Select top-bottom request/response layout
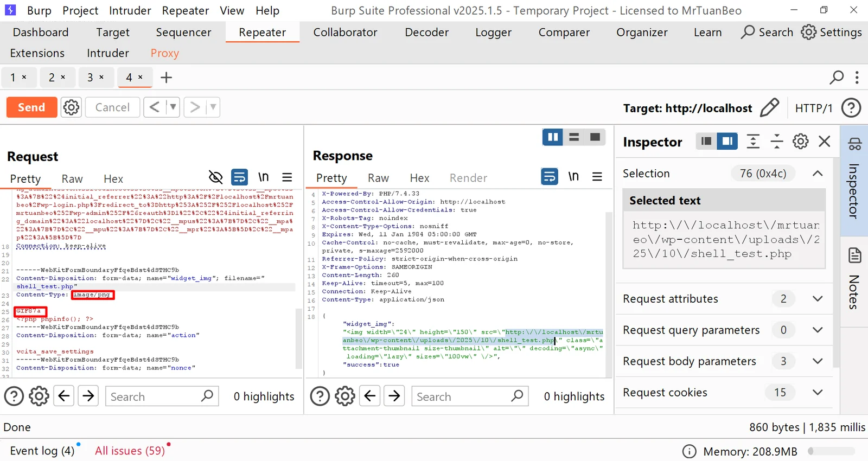The image size is (868, 461). click(x=574, y=137)
